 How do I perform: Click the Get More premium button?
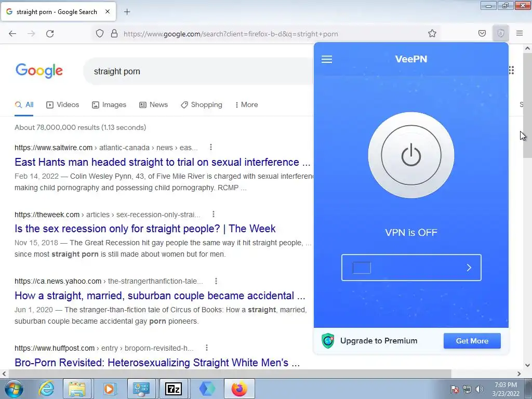pos(472,341)
